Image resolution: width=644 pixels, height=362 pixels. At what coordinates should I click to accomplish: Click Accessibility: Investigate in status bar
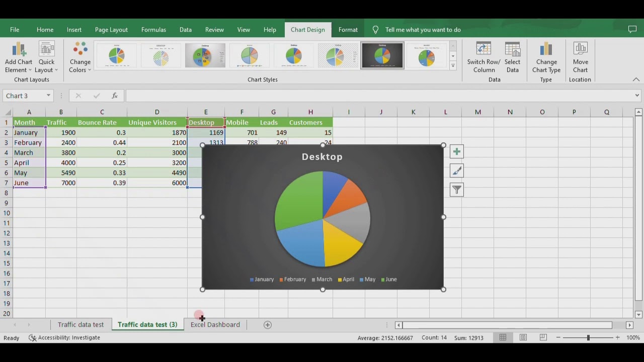tap(64, 338)
